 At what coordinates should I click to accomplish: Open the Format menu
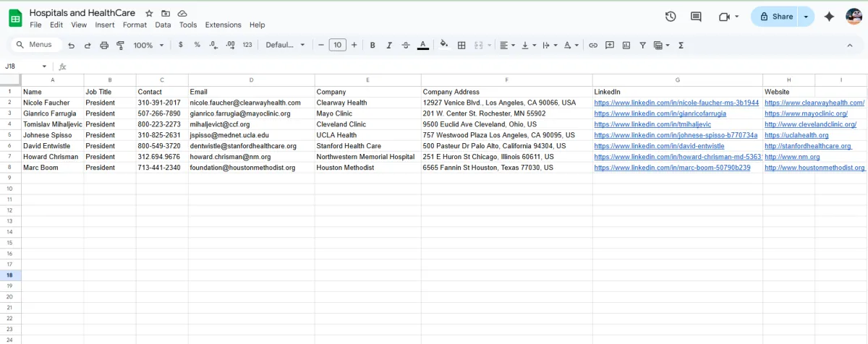pyautogui.click(x=135, y=25)
